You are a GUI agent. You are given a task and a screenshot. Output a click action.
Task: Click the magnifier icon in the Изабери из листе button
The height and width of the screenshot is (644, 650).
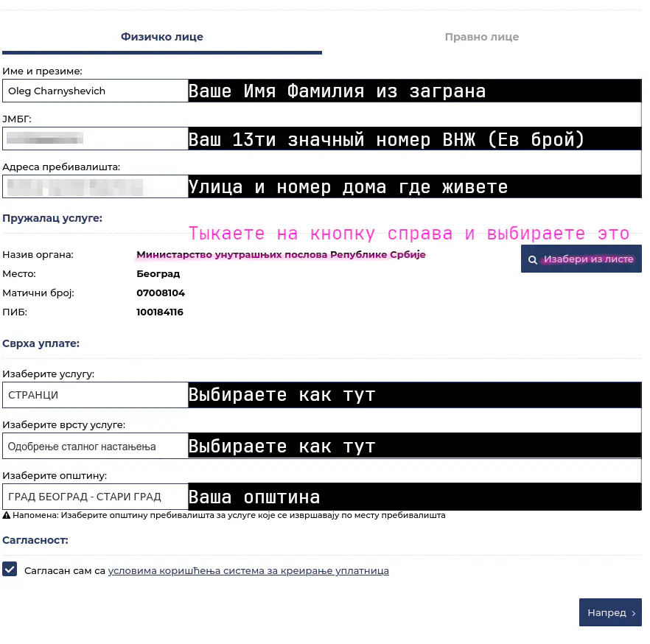click(x=533, y=260)
